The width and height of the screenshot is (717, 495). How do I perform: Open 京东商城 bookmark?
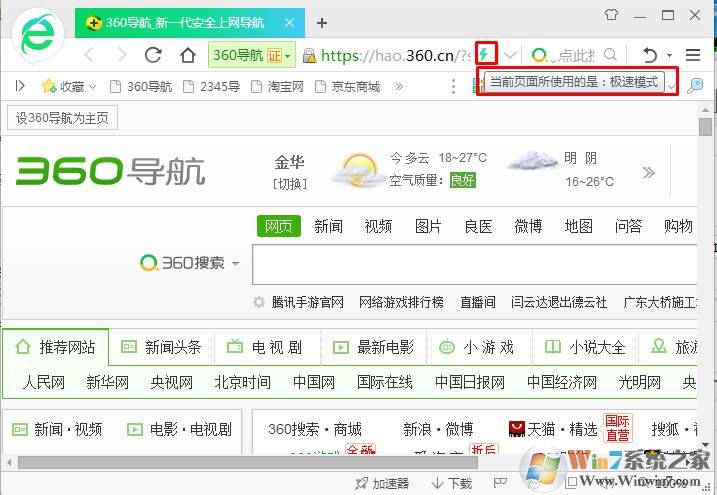[x=348, y=86]
